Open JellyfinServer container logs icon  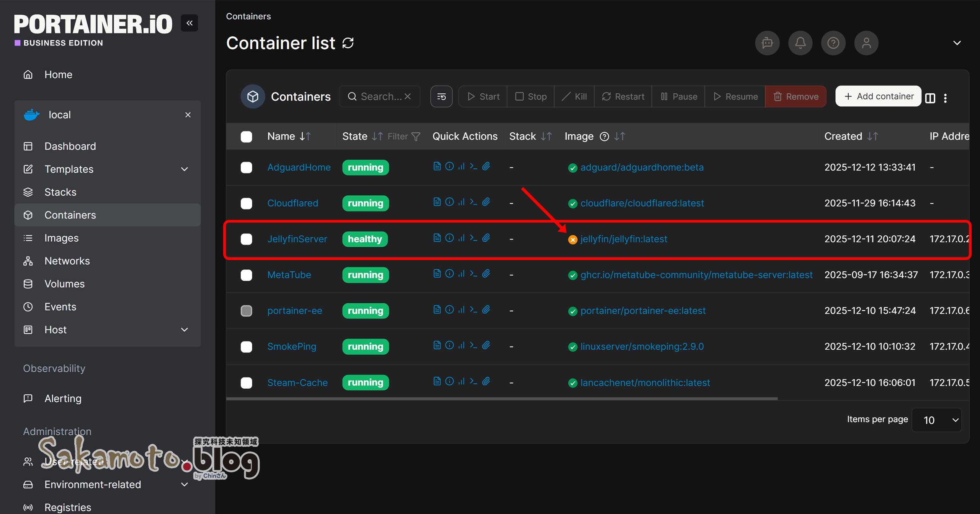437,238
